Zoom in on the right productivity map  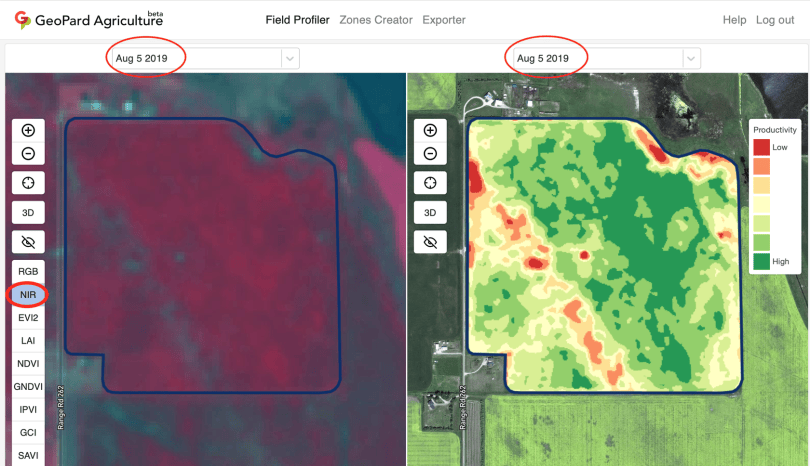click(x=430, y=130)
